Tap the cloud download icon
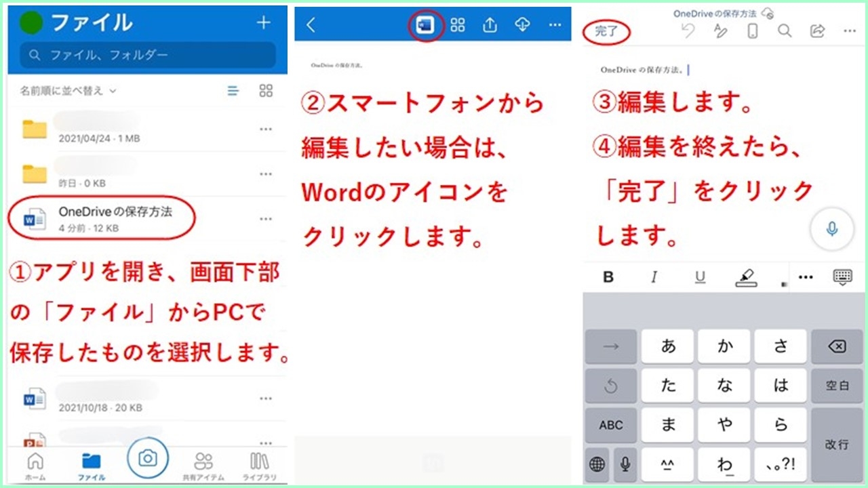 pos(522,25)
